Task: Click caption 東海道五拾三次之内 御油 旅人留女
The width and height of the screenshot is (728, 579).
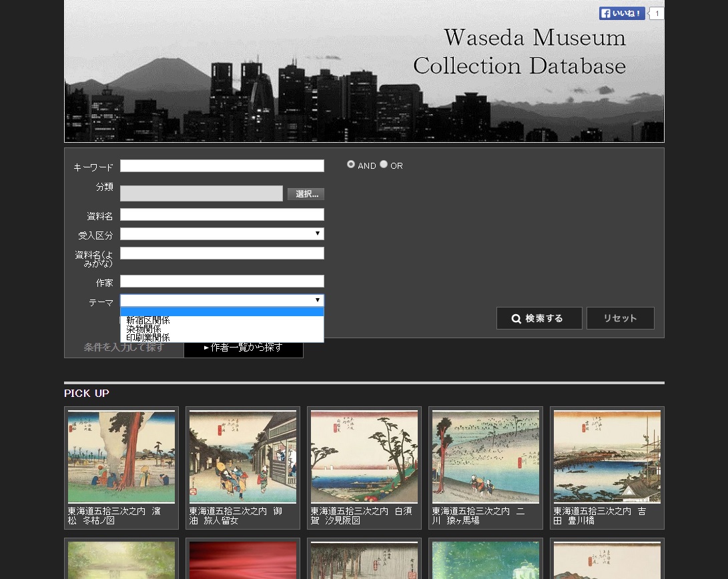Action: click(236, 516)
